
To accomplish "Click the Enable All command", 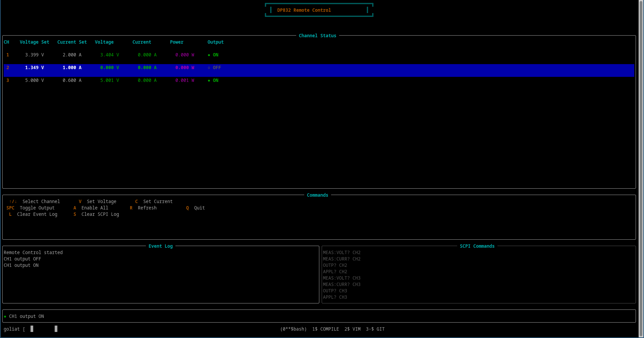I will point(95,208).
